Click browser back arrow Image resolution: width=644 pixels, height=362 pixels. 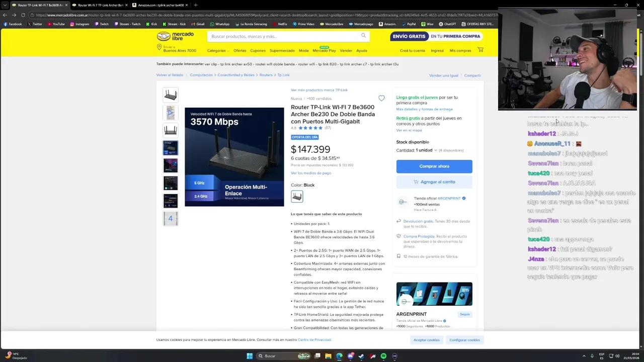coord(5,15)
